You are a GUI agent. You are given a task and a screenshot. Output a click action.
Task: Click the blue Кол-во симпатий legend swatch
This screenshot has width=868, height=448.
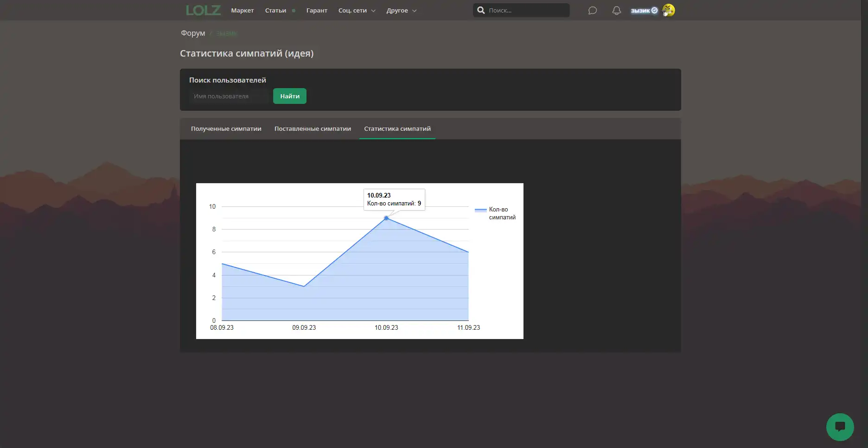pyautogui.click(x=480, y=210)
